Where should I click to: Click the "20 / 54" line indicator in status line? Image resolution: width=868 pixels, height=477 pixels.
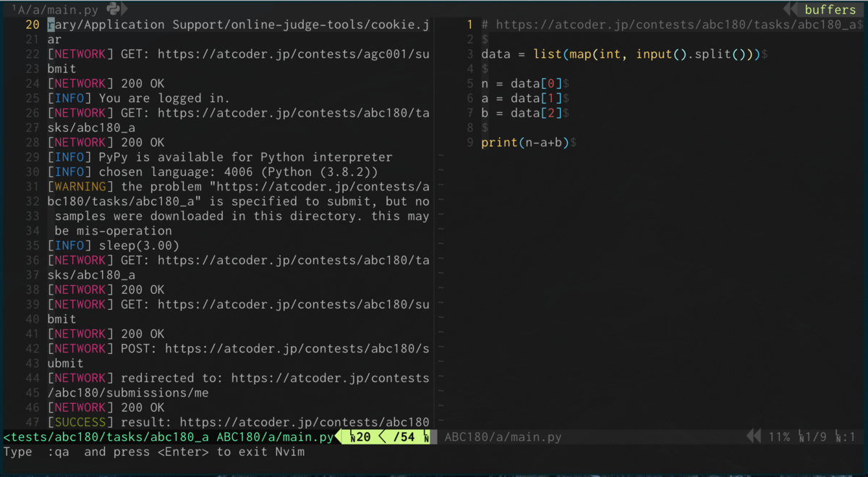[x=388, y=437]
